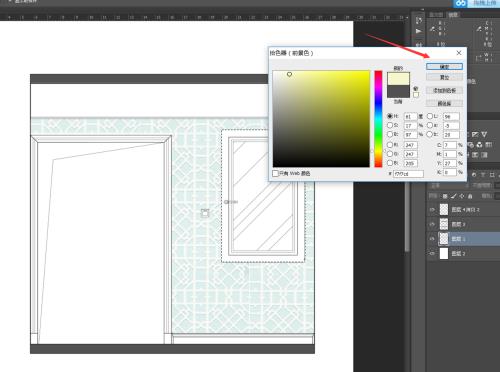Click the 'Add to Swatches' button
This screenshot has width=500, height=372.
coord(444,90)
